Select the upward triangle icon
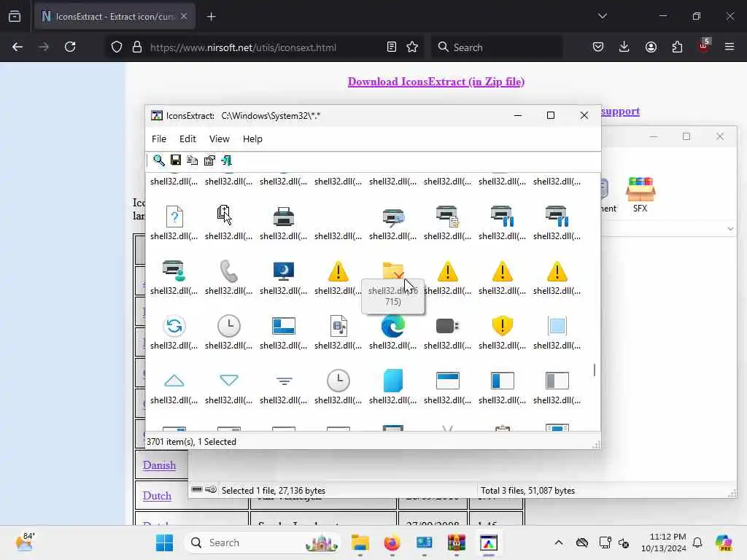Viewport: 747px width, 560px height. [x=174, y=381]
